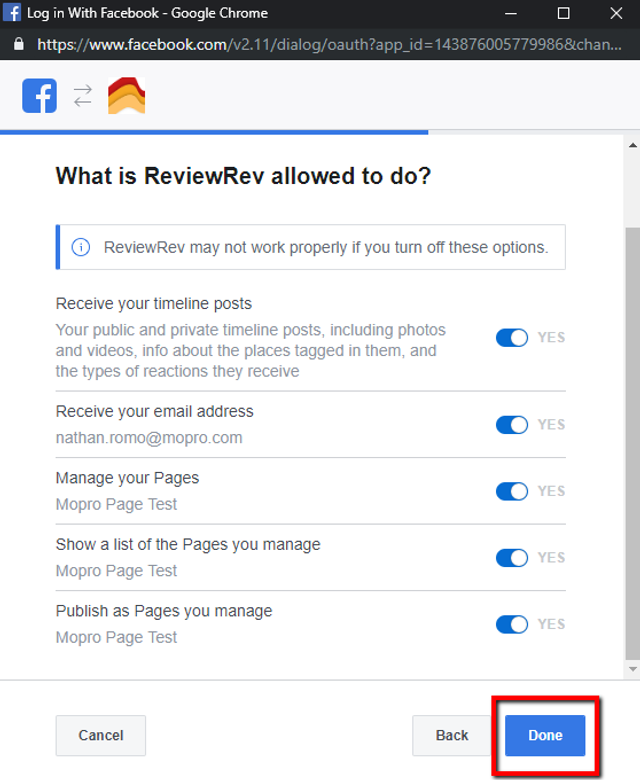Click Mopro Page Test under Publish as Pages

[116, 637]
